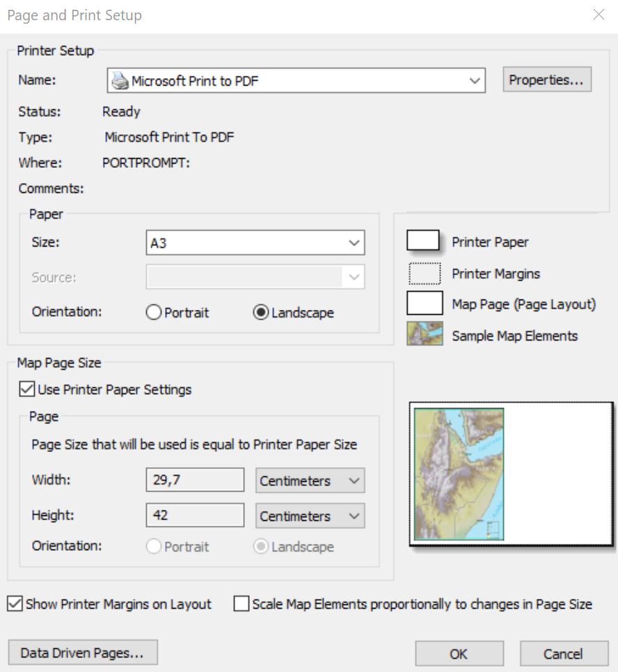The width and height of the screenshot is (618, 672).
Task: Click the 'Map Page (Page Layout)' legend label
Action: (524, 304)
